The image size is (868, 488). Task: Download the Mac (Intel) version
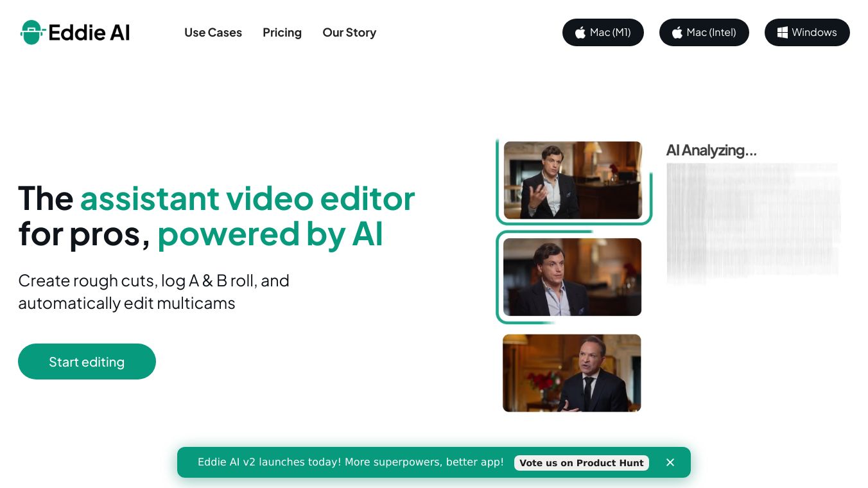click(704, 33)
